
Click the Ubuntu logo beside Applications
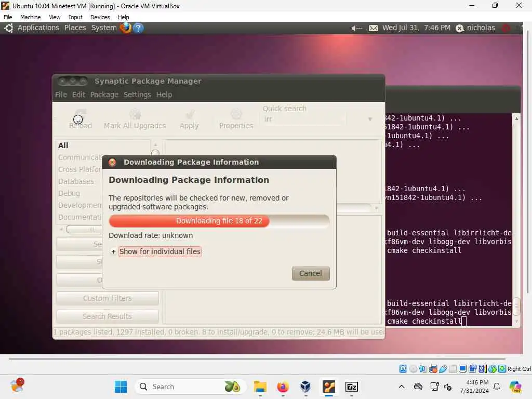click(9, 28)
